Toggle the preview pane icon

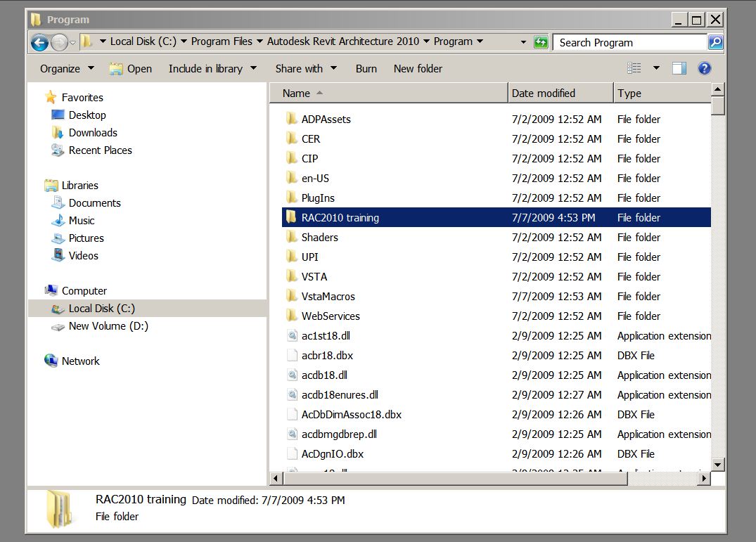(x=679, y=68)
